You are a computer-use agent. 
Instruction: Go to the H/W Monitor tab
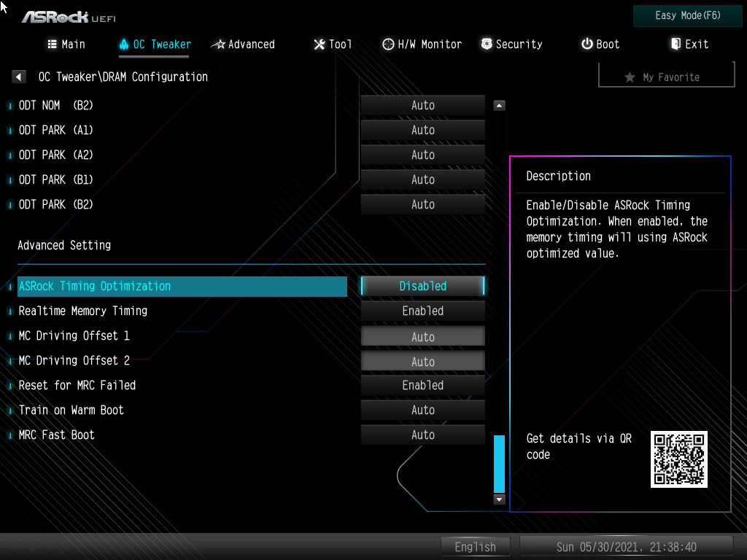click(422, 44)
